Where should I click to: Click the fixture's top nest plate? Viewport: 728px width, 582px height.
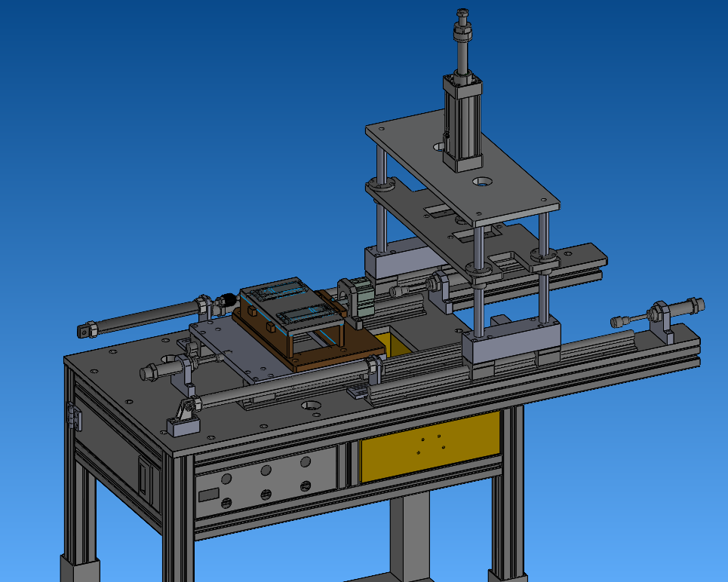[x=290, y=302]
